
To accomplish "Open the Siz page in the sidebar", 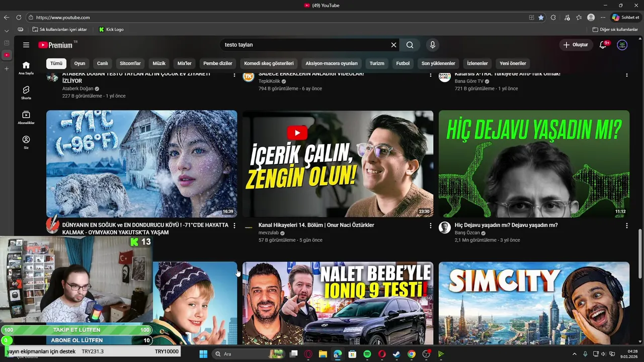I will click(26, 142).
